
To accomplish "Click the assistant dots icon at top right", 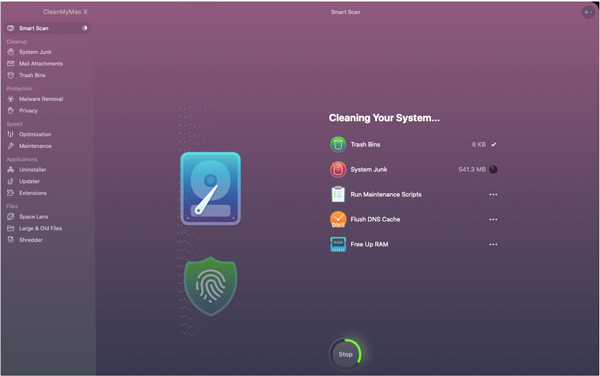I will (588, 12).
